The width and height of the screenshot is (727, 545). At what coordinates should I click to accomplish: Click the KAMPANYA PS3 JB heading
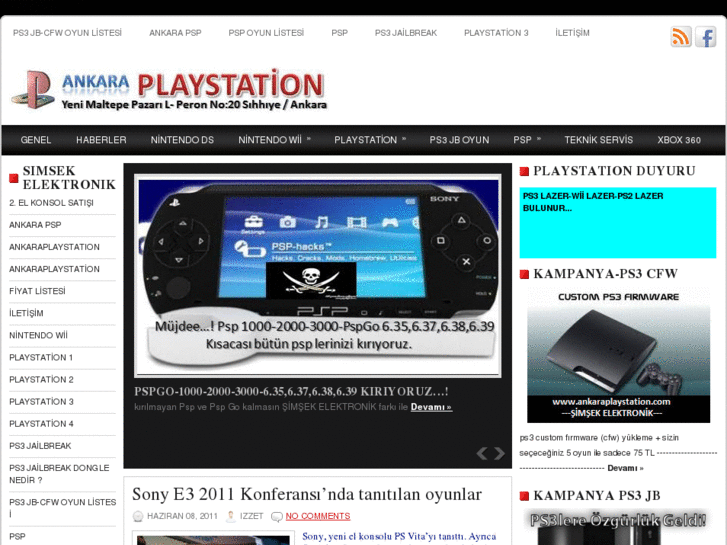click(597, 495)
